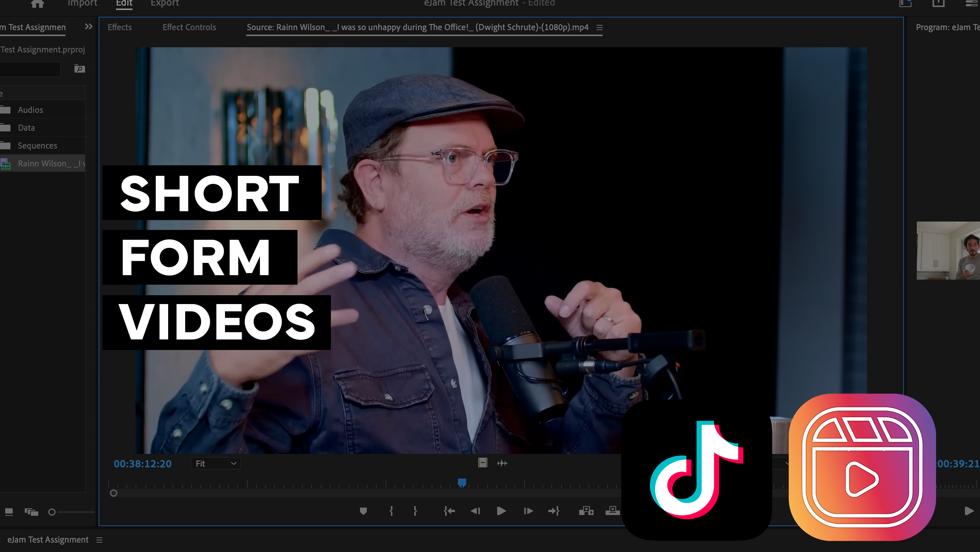Open the Sequences bin
Viewport: 980px width, 552px height.
pyautogui.click(x=37, y=145)
